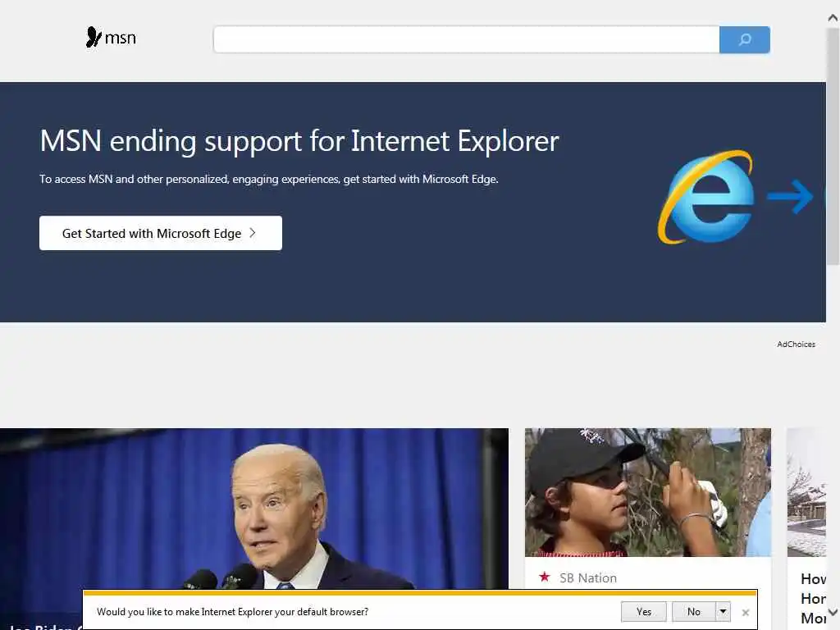This screenshot has height=630, width=840.
Task: Click the blue arrow next to IE logo
Action: click(x=790, y=197)
